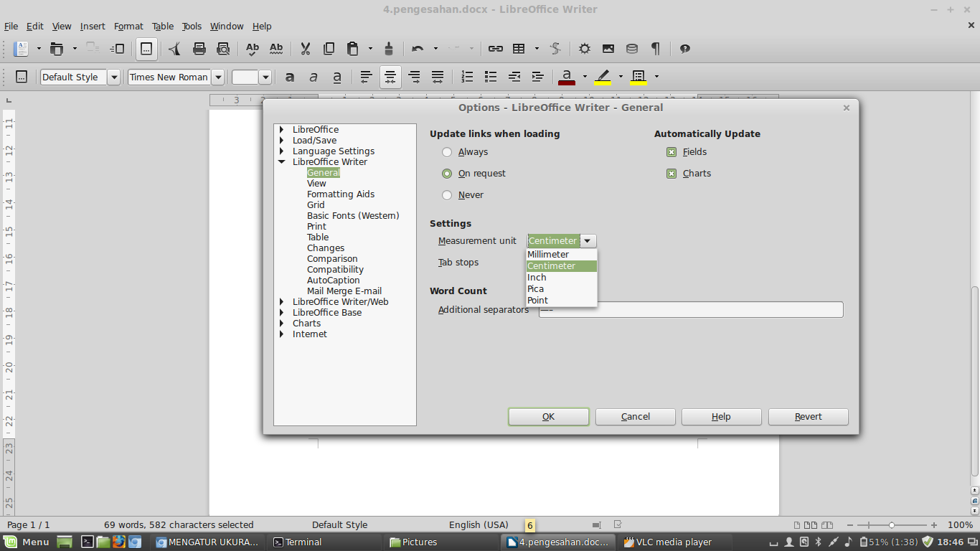Viewport: 980px width, 551px height.
Task: Open the Edit menu
Action: pyautogui.click(x=35, y=27)
